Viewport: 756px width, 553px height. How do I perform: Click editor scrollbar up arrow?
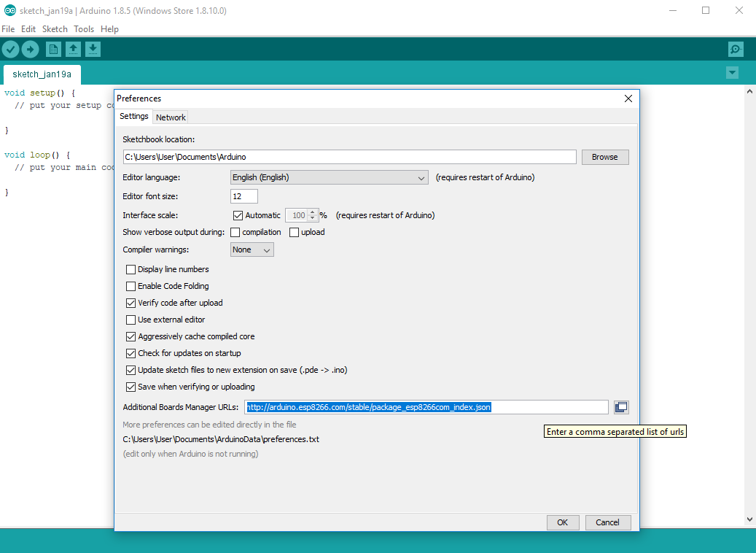coord(749,91)
